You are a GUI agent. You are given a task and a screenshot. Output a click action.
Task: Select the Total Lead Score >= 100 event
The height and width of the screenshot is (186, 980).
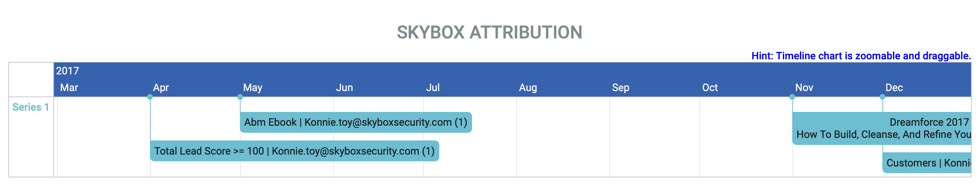pos(294,151)
